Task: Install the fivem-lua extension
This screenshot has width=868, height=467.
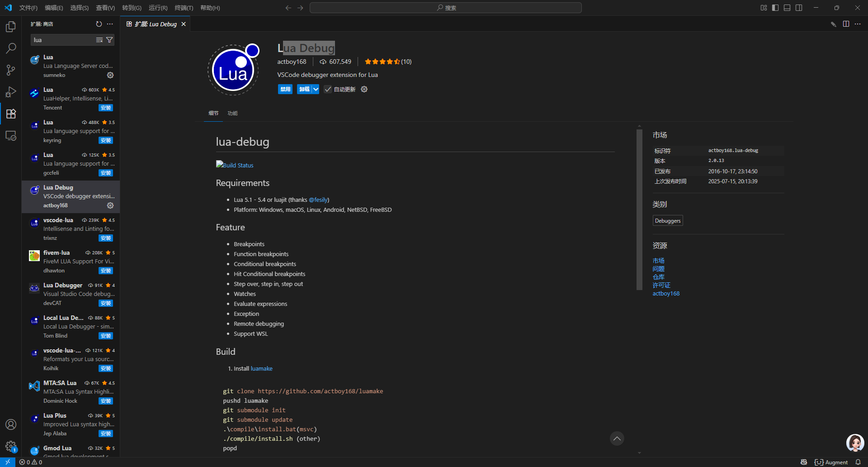Action: 106,271
